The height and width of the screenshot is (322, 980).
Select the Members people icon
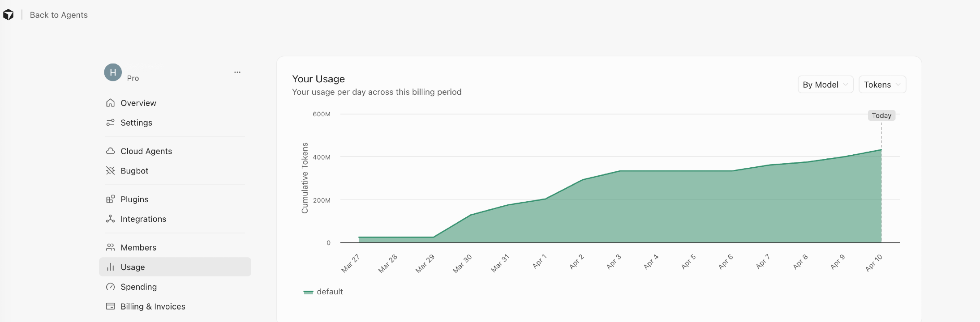click(110, 247)
